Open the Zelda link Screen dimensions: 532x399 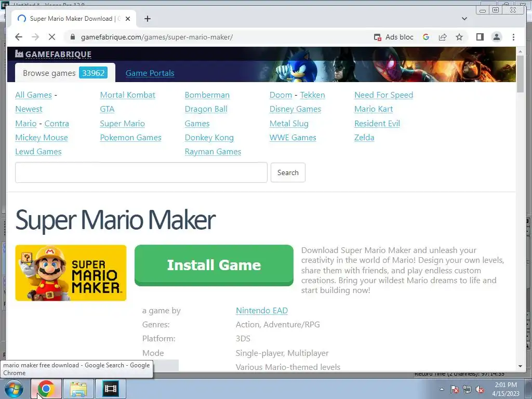point(364,137)
